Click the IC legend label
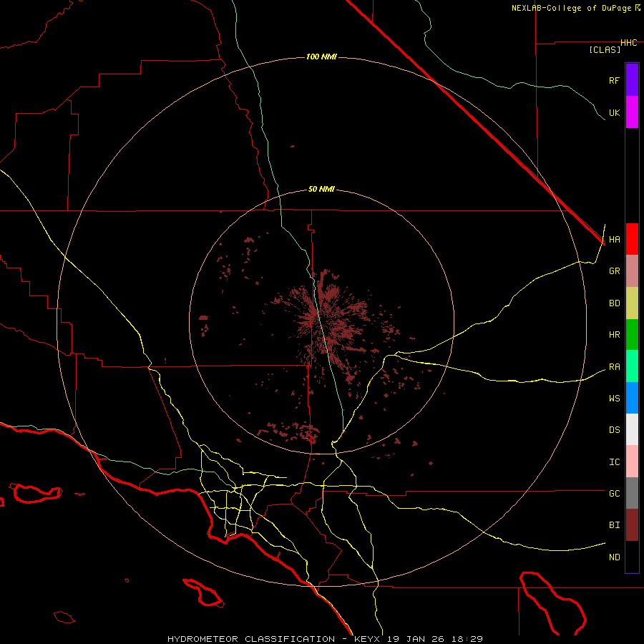 pyautogui.click(x=614, y=462)
